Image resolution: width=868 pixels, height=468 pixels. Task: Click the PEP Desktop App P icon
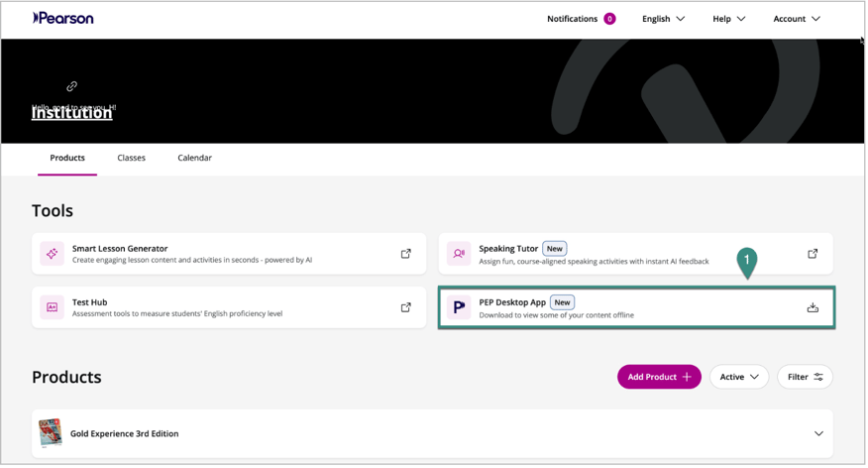459,307
